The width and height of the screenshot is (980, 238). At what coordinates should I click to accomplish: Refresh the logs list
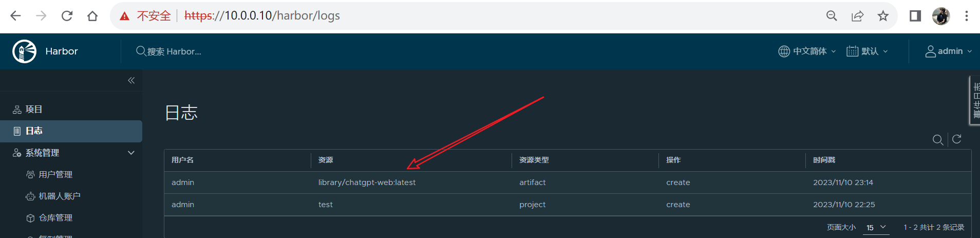click(956, 139)
